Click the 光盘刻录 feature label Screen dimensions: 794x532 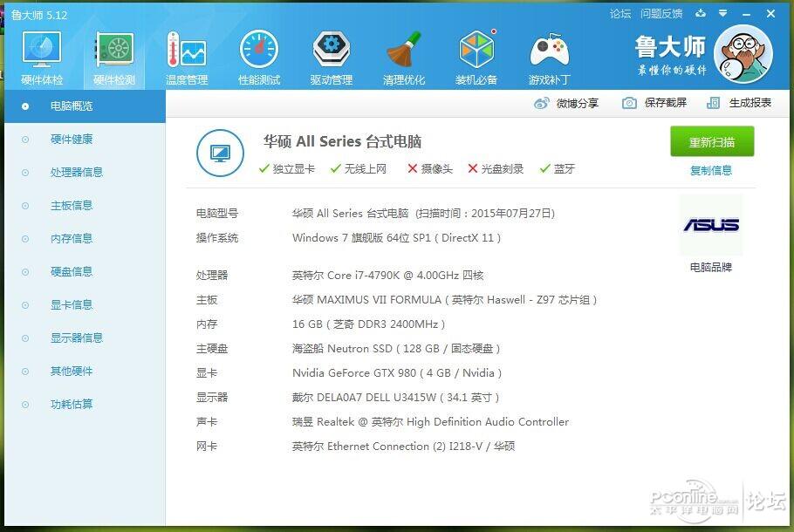click(503, 169)
